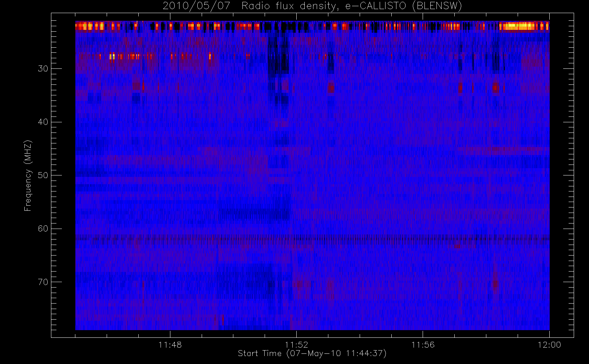
Task: Click the 12:00 time tick label
Action: pyautogui.click(x=549, y=345)
